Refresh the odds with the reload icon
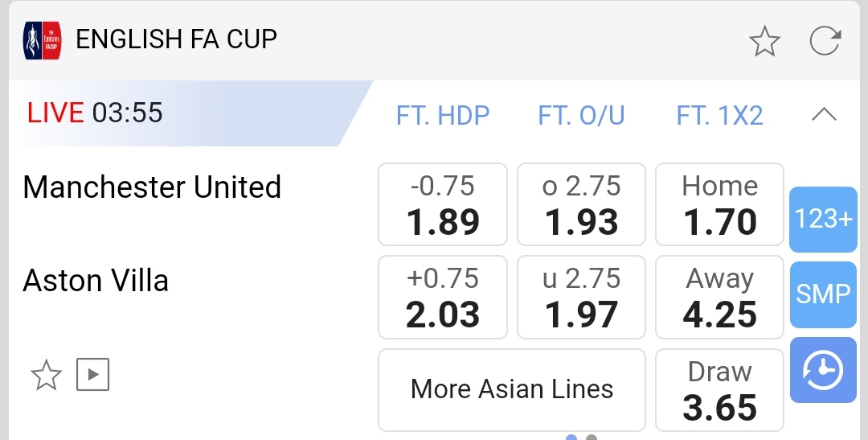868x440 pixels. pyautogui.click(x=825, y=41)
